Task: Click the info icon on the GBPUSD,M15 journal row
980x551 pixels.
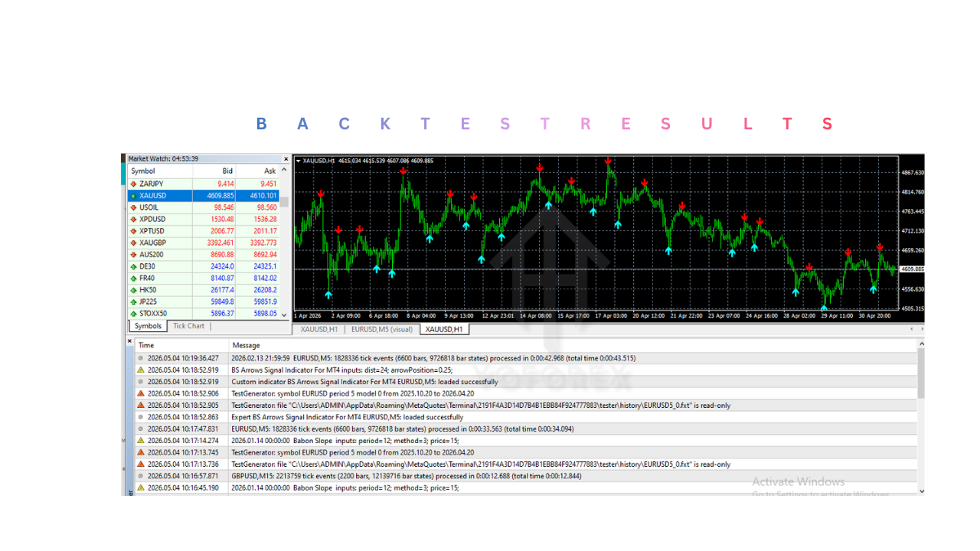Action: pyautogui.click(x=140, y=476)
